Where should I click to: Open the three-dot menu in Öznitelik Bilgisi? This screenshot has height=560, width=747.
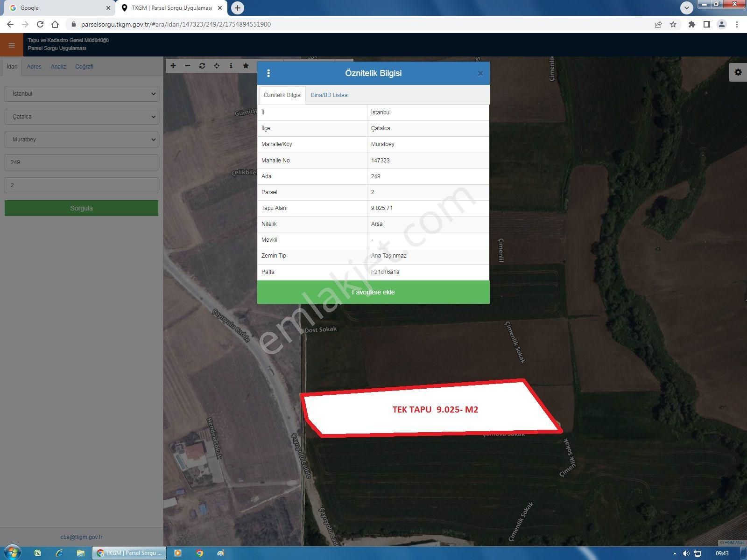tap(268, 73)
